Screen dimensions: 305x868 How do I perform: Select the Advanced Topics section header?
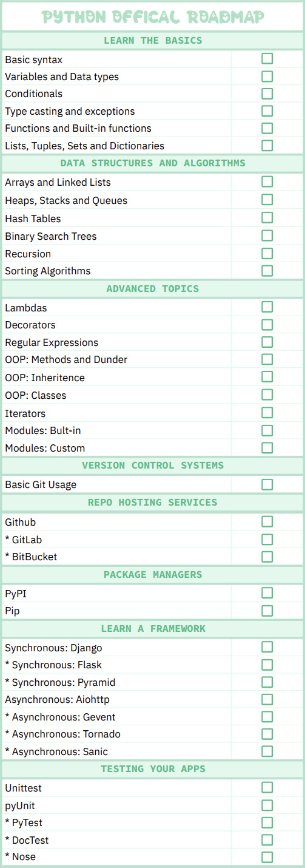click(x=153, y=289)
